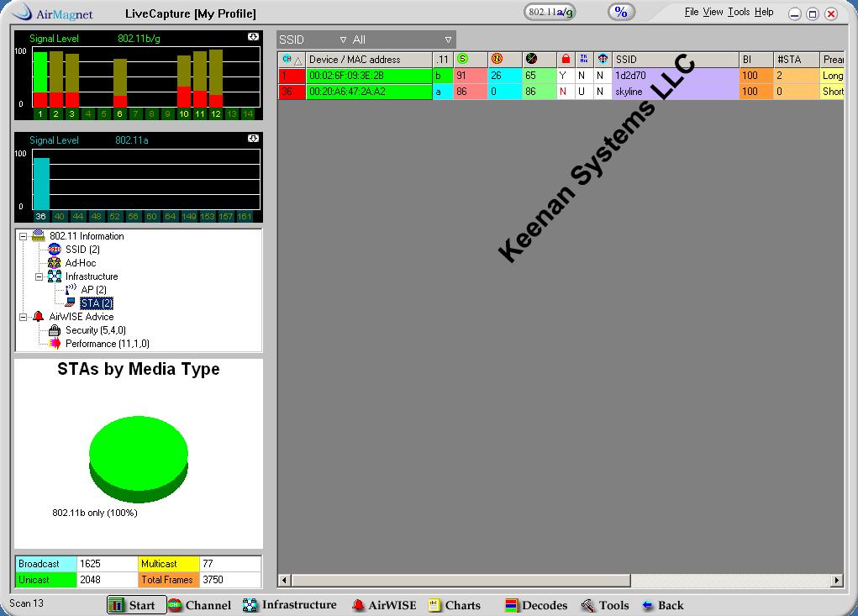Click the 802.11b only (100%) legend
This screenshot has width=858, height=616.
tap(95, 513)
